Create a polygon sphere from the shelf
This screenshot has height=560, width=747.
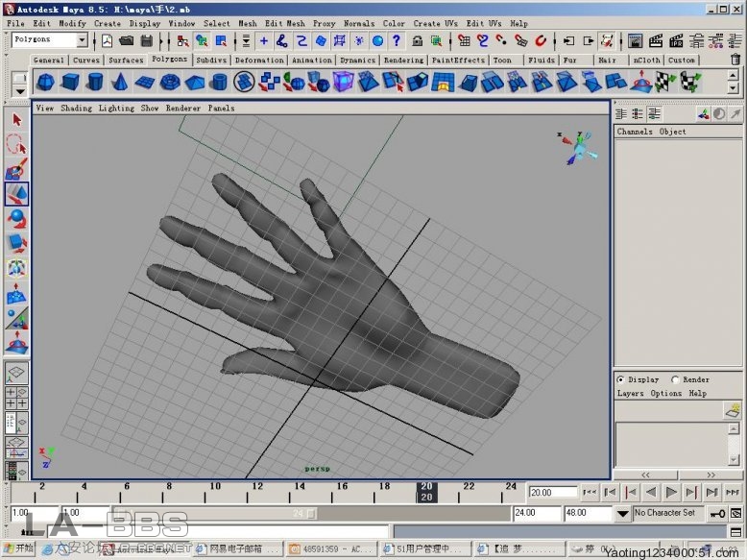[x=45, y=83]
